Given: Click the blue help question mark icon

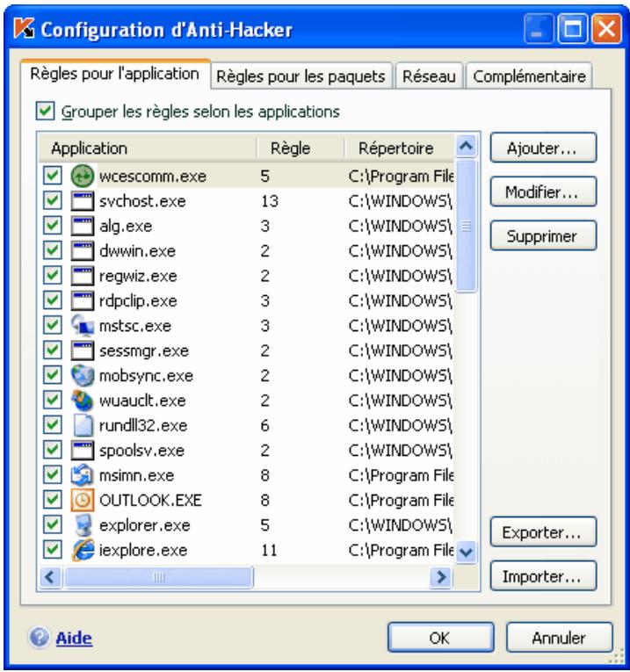Looking at the screenshot, I should click(x=40, y=637).
